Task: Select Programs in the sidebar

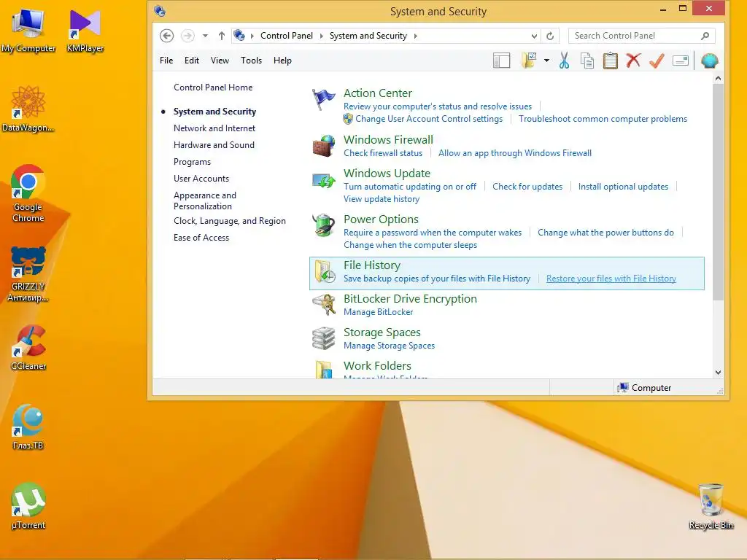Action: (192, 162)
